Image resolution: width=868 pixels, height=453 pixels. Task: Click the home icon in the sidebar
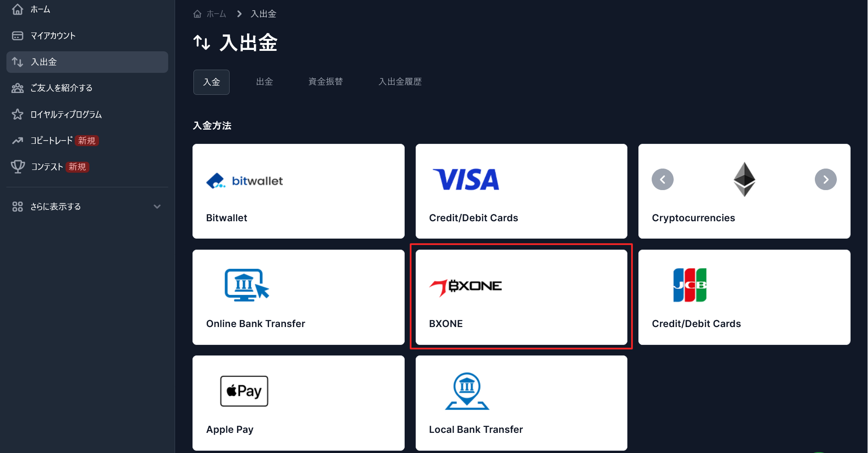[x=17, y=9]
